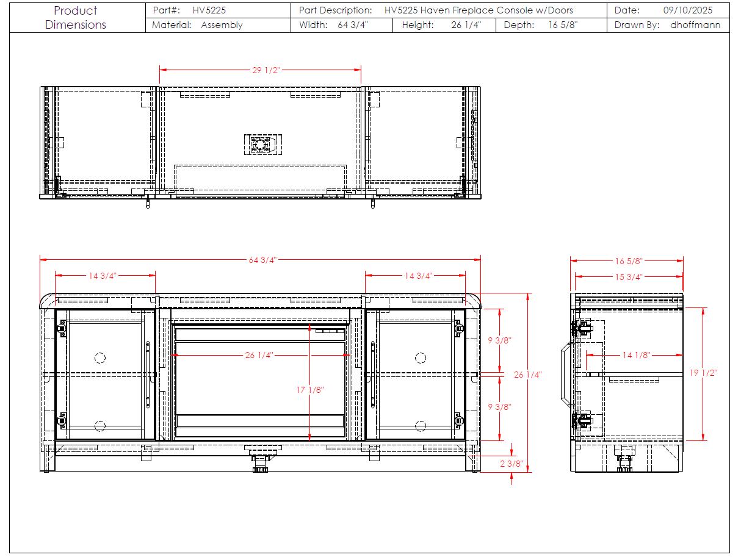Click the 15 3/4" dimension in side view
The image size is (741, 560).
pyautogui.click(x=628, y=277)
